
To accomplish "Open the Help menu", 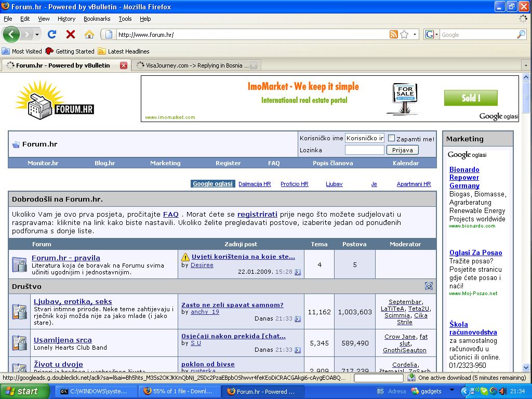I will [x=145, y=19].
